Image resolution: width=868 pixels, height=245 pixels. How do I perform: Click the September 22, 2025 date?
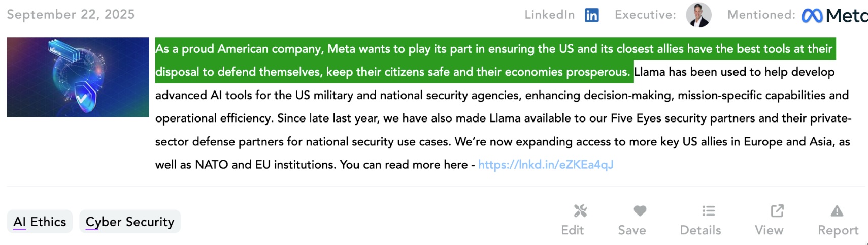pyautogui.click(x=71, y=14)
